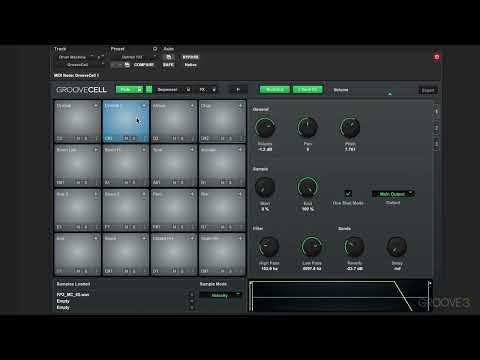Click the plus icon on the D#2 pad
Viewport: 480px width, 360px height.
240,106
